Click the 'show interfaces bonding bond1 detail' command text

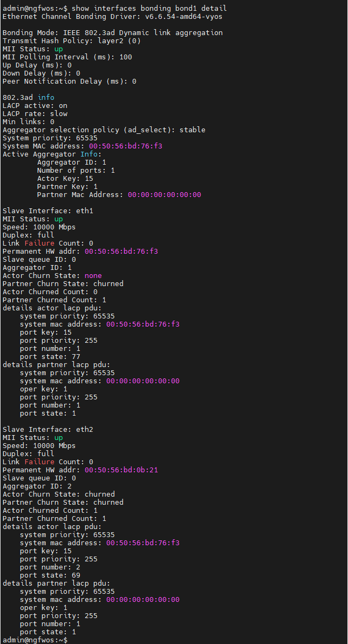[149, 8]
